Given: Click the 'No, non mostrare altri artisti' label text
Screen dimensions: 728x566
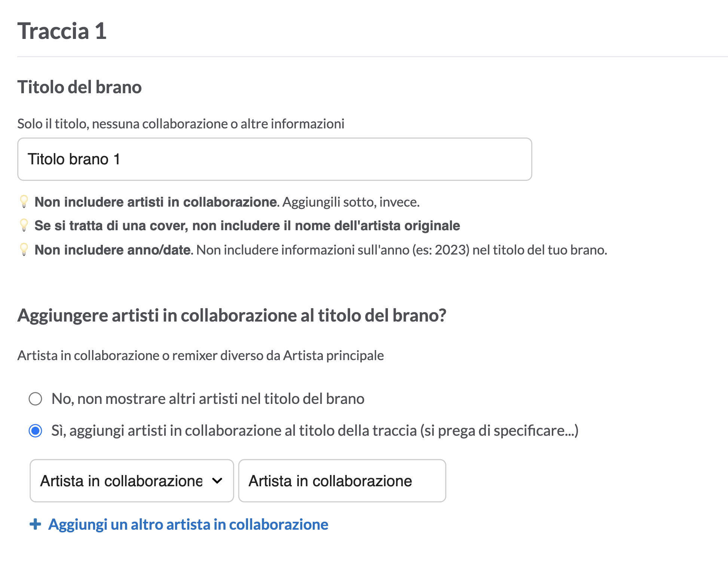Looking at the screenshot, I should point(208,399).
